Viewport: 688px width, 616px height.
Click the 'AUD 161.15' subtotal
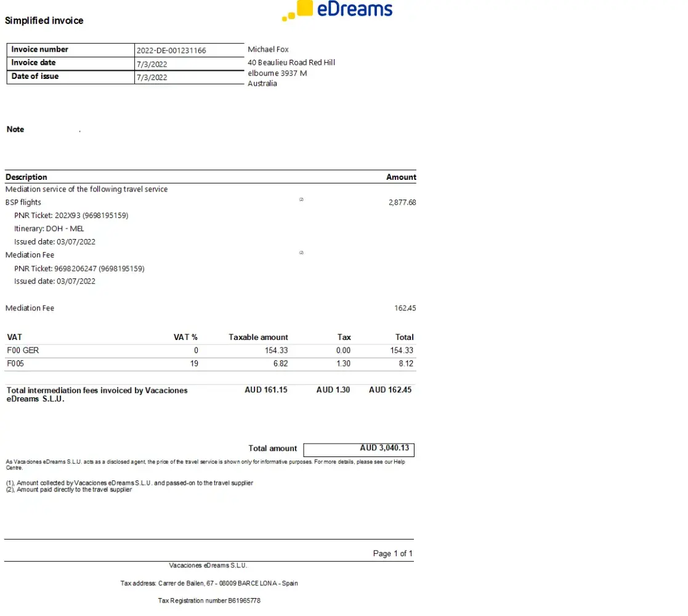(x=266, y=389)
